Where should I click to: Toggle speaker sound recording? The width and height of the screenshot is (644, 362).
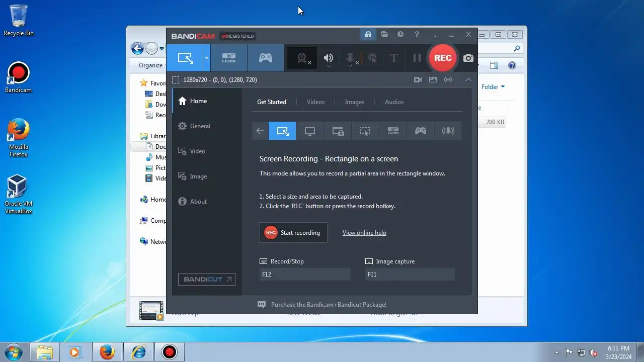pyautogui.click(x=329, y=58)
